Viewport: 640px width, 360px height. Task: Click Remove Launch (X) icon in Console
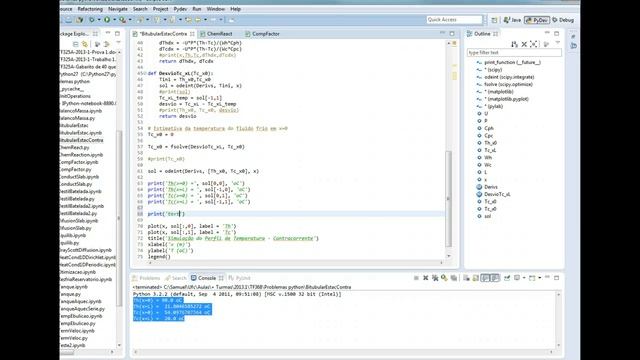pos(425,278)
